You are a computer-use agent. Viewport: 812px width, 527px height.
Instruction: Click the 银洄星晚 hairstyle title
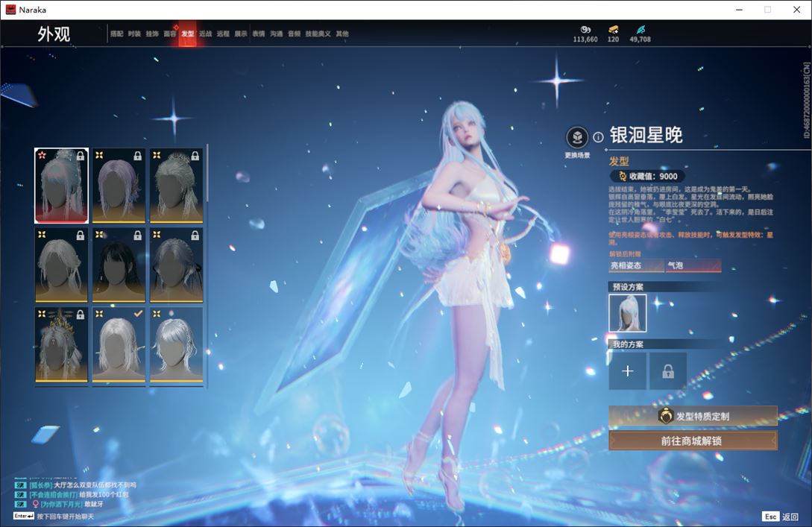(x=646, y=135)
